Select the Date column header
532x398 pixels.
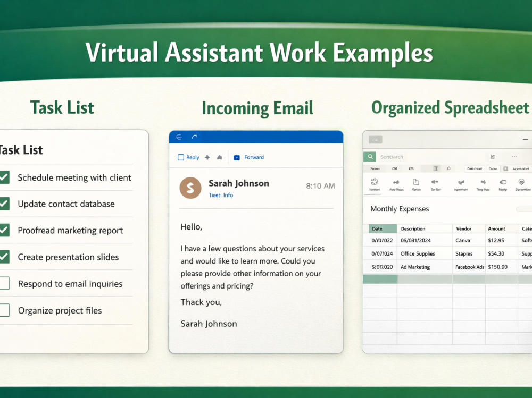383,228
